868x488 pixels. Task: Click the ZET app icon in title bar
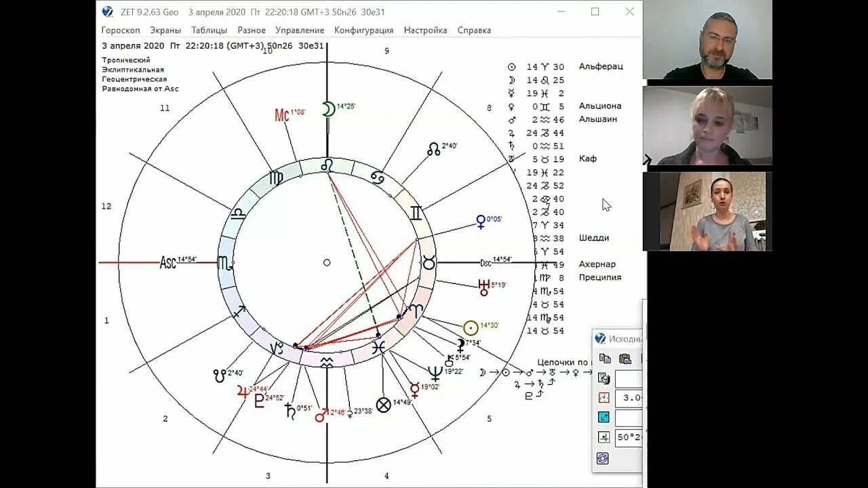108,12
